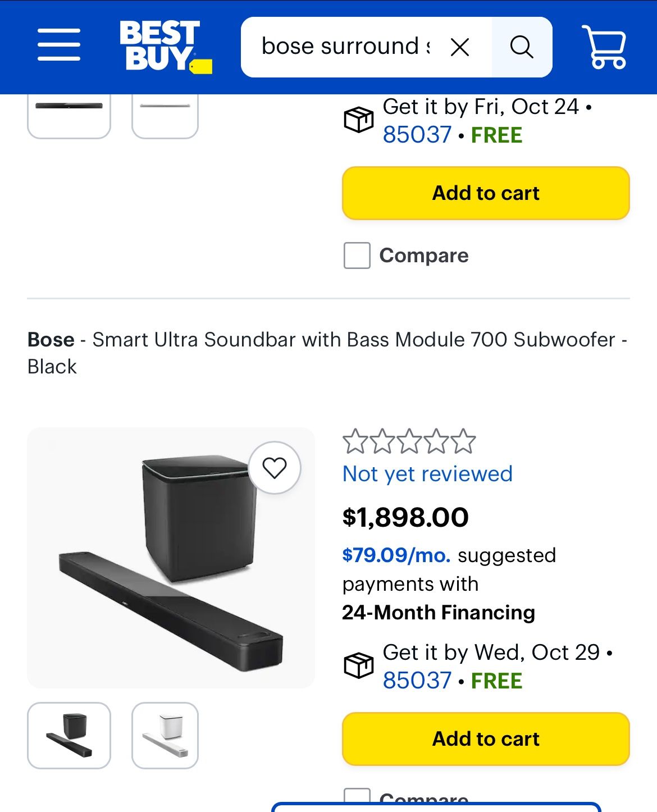Screen dimensions: 657x812
Task: Clear the search field with the X icon
Action: [x=460, y=46]
